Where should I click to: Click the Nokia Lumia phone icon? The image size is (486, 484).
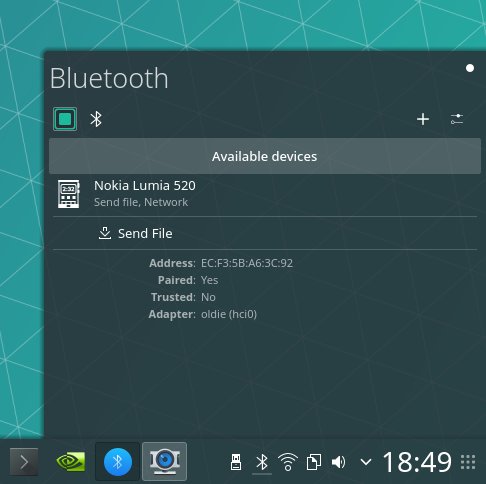click(69, 194)
